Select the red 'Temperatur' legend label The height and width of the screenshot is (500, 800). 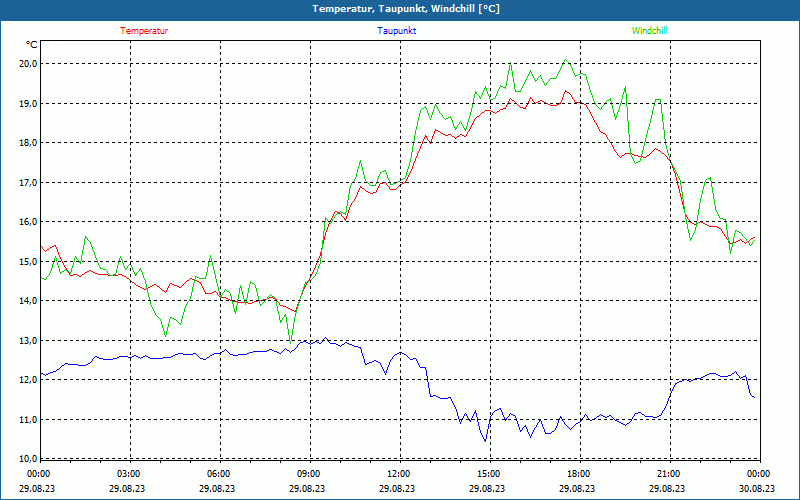(144, 31)
